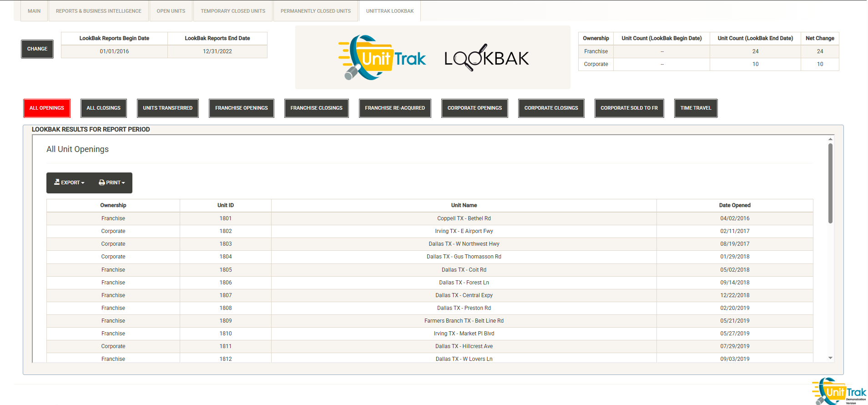
Task: Go to Permanently Closed Units tab
Action: coord(316,11)
